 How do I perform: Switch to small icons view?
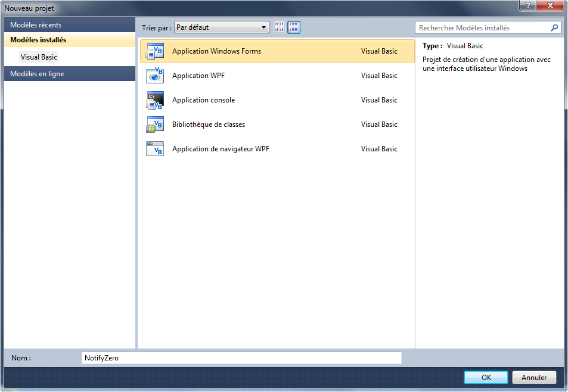(x=280, y=27)
